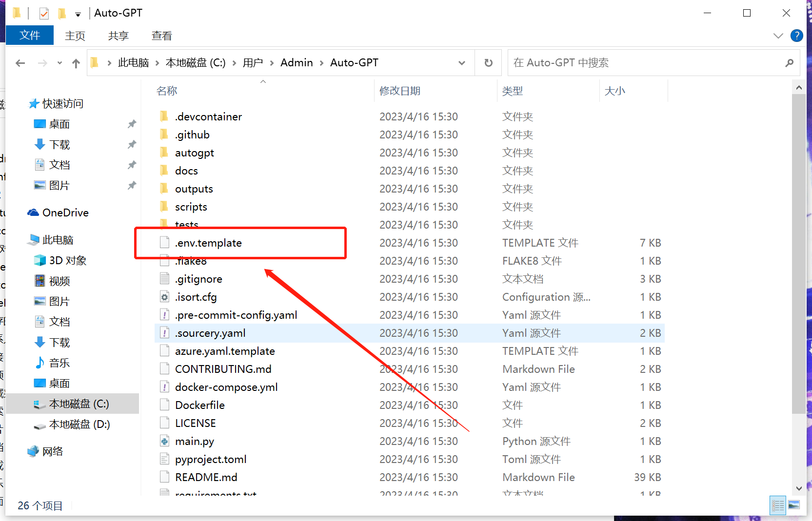The height and width of the screenshot is (521, 812).
Task: Select the autogpt folder icon
Action: [164, 153]
